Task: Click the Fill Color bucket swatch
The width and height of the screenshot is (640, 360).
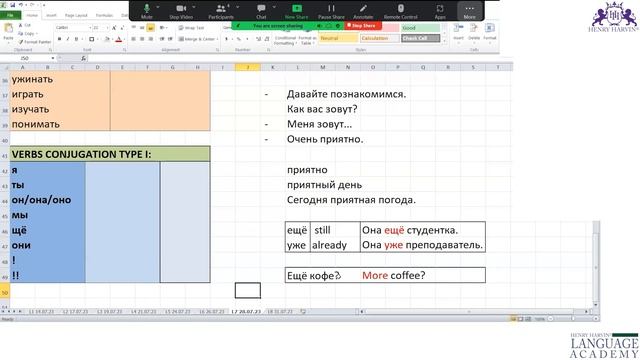Action: (107, 39)
